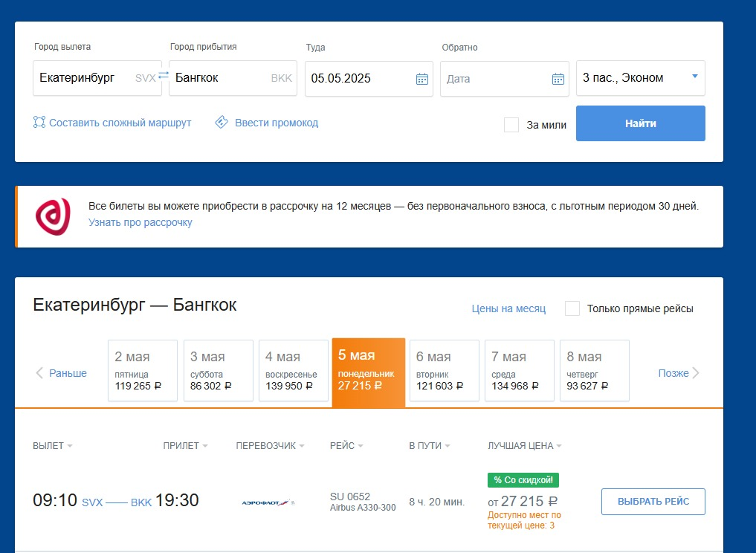756x553 pixels.
Task: Click the Позже later dates link
Action: point(673,373)
